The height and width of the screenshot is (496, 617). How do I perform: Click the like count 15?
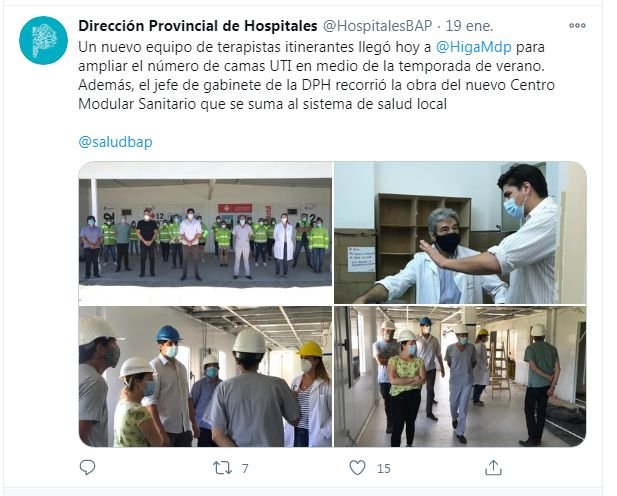[384, 468]
